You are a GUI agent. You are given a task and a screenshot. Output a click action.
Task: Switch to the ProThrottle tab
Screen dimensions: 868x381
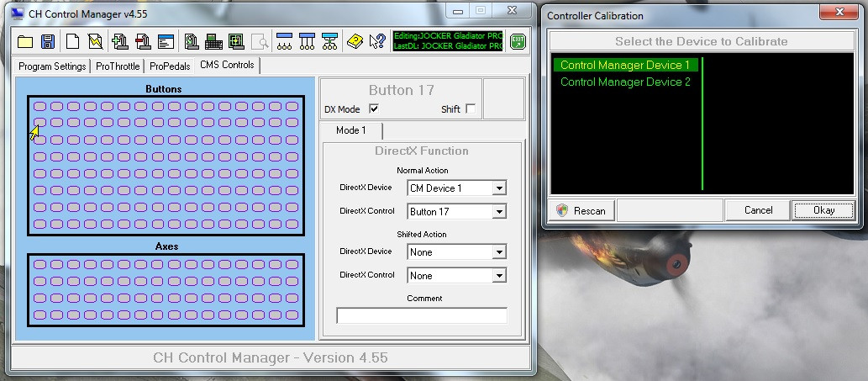[x=118, y=66]
